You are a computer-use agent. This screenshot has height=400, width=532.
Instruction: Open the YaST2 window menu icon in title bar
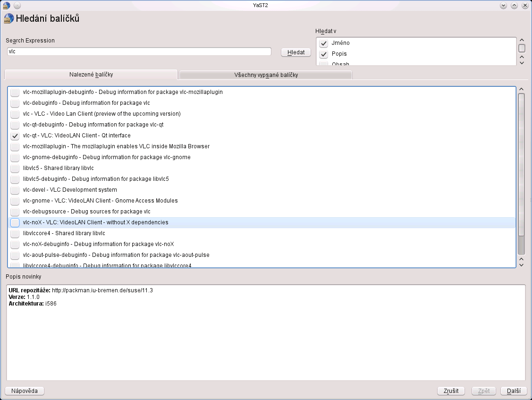(x=7, y=6)
